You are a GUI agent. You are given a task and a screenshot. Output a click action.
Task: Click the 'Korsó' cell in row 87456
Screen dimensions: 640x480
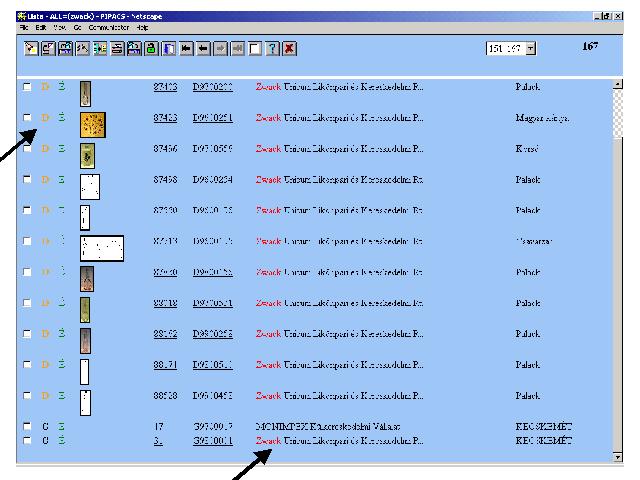pos(527,149)
